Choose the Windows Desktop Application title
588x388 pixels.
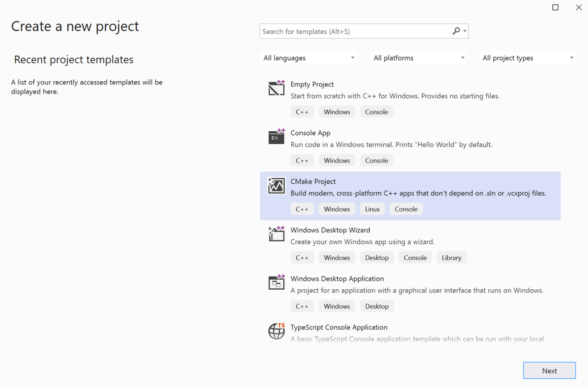[x=337, y=279]
